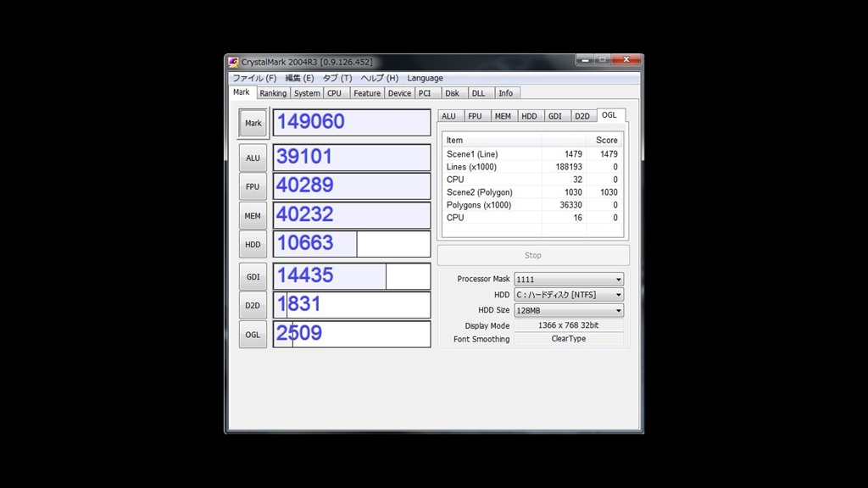This screenshot has height=488, width=868.
Task: Open the Language menu
Action: coord(426,78)
